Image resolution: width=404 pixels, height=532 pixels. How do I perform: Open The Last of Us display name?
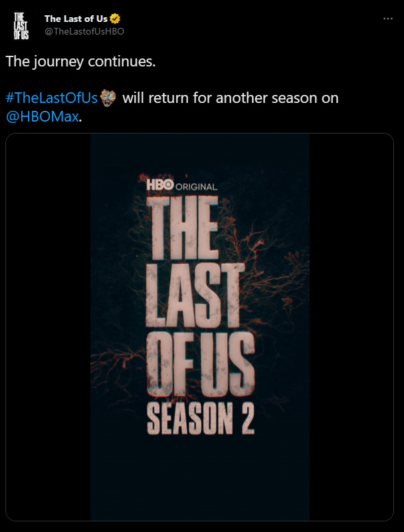tap(75, 18)
